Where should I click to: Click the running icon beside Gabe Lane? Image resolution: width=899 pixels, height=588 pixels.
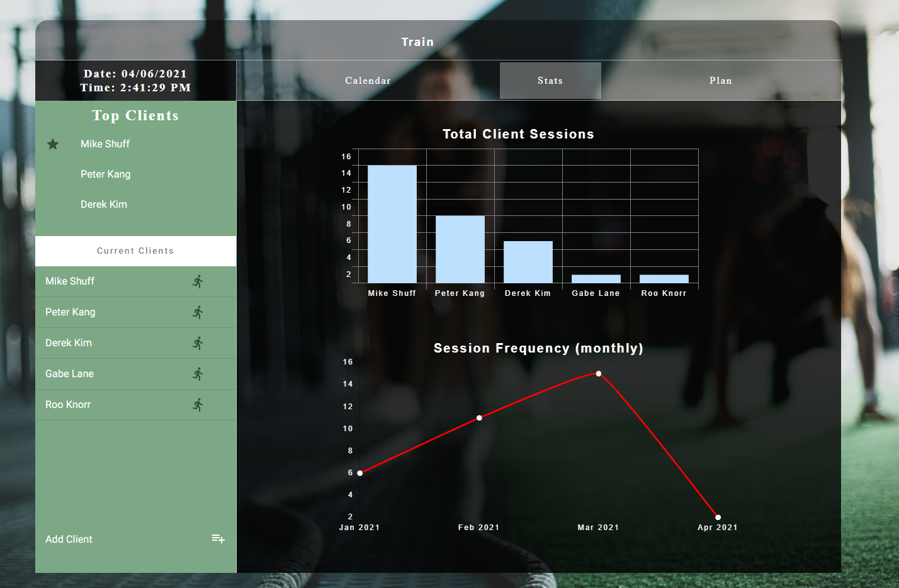point(198,374)
